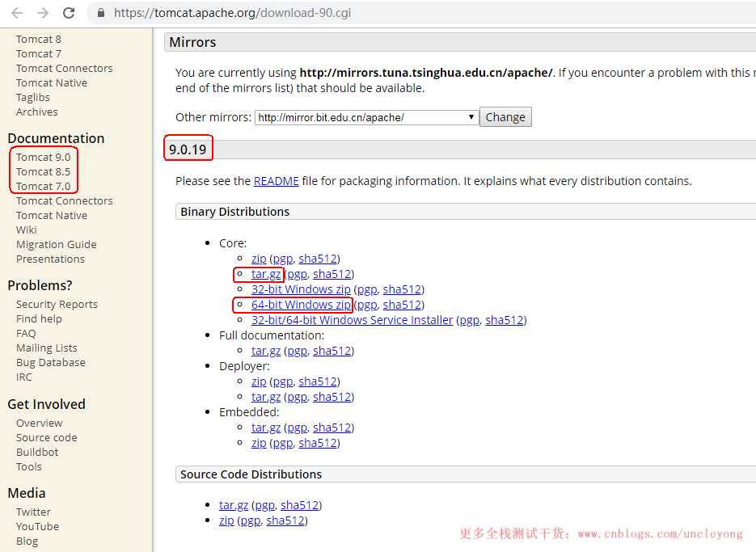Open Tomcat 8.5 documentation

pyautogui.click(x=44, y=171)
